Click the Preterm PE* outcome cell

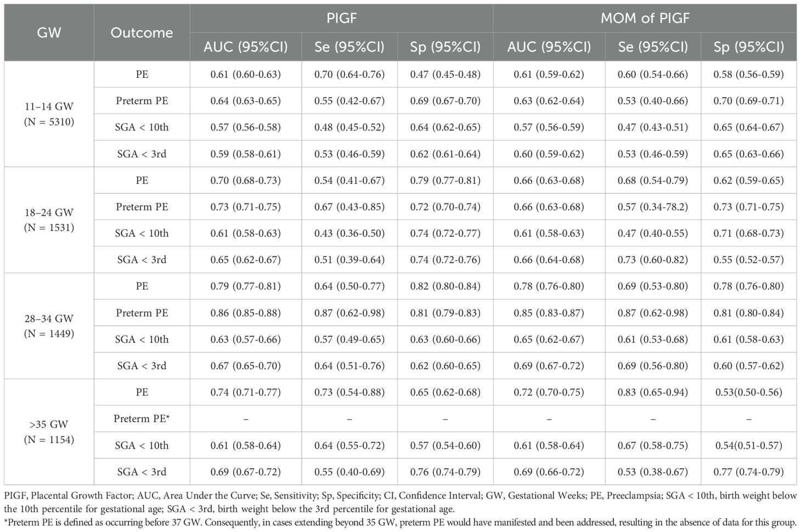tap(142, 418)
